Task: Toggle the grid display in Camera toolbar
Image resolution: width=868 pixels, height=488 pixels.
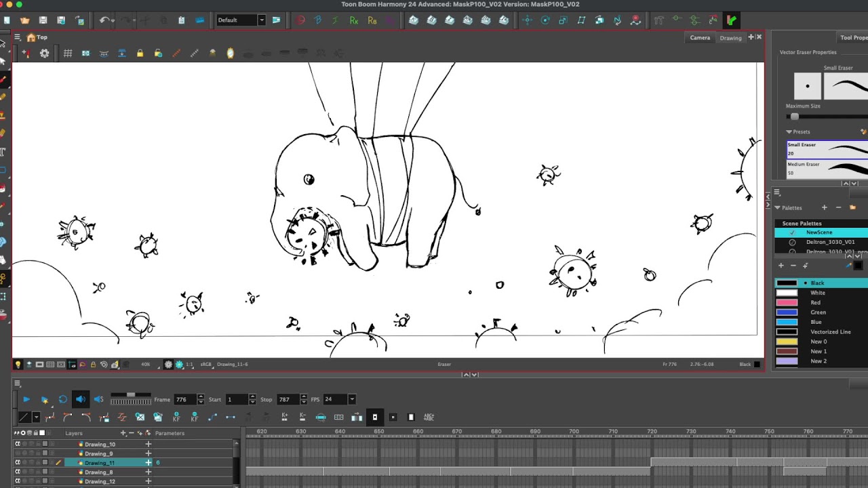Action: pyautogui.click(x=68, y=53)
